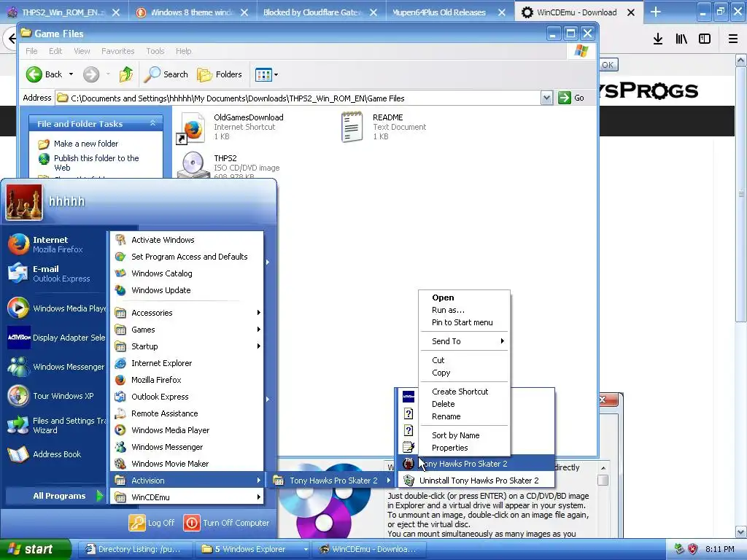This screenshot has width=747, height=560.
Task: Choose Create Shortcut in context menu
Action: (460, 392)
